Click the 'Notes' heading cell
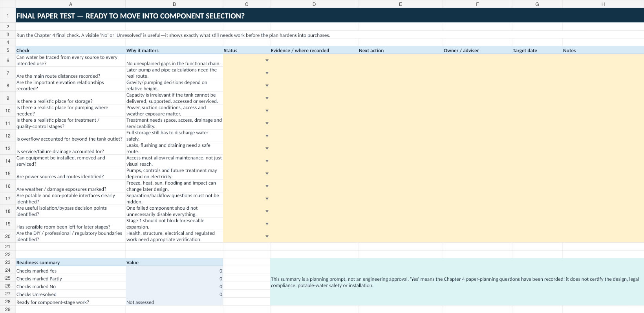The image size is (644, 313). (x=603, y=50)
